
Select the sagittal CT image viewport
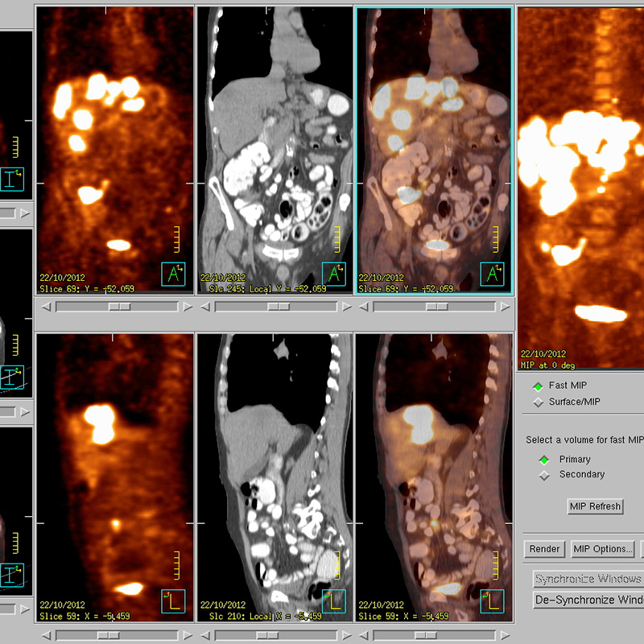(275, 477)
